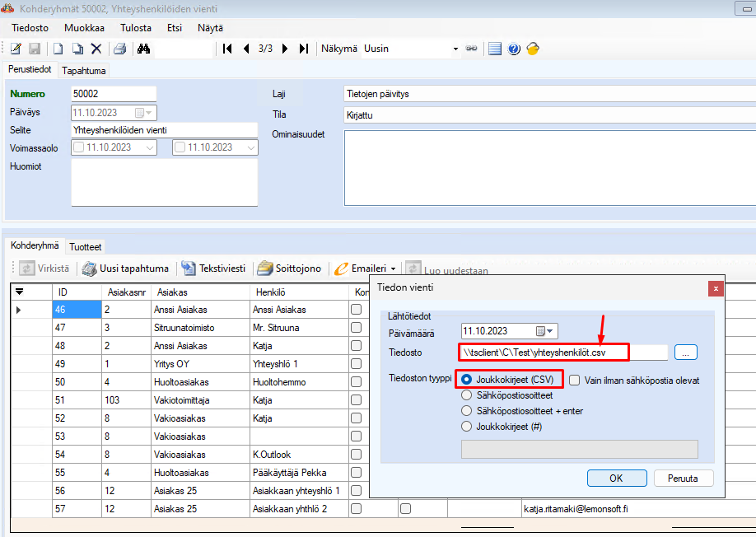Click the delete (X) toolbar icon
The width and height of the screenshot is (756, 537).
click(96, 49)
